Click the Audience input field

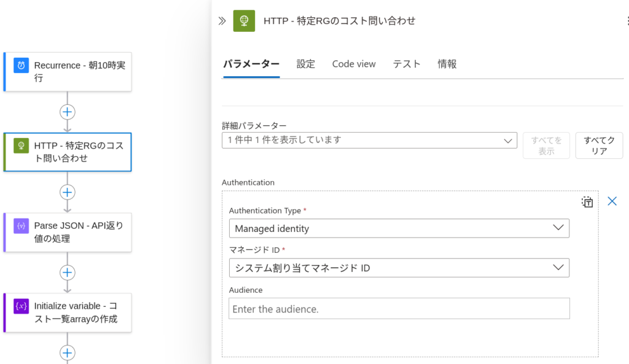pos(399,309)
